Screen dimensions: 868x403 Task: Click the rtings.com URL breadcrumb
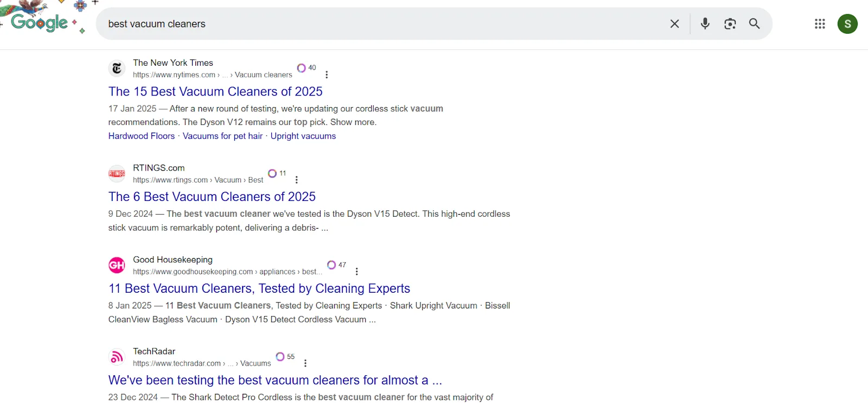pos(198,180)
